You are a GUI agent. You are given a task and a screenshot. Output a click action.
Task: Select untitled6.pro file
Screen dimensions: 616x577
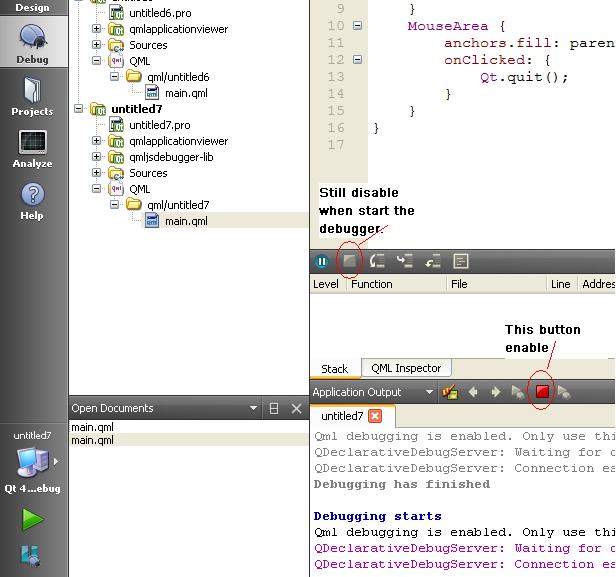(x=160, y=13)
